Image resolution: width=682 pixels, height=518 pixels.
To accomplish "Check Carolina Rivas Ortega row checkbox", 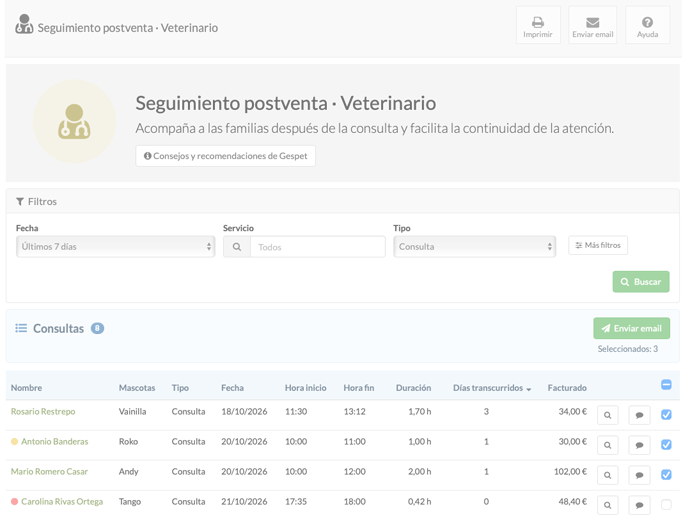I will (x=666, y=505).
